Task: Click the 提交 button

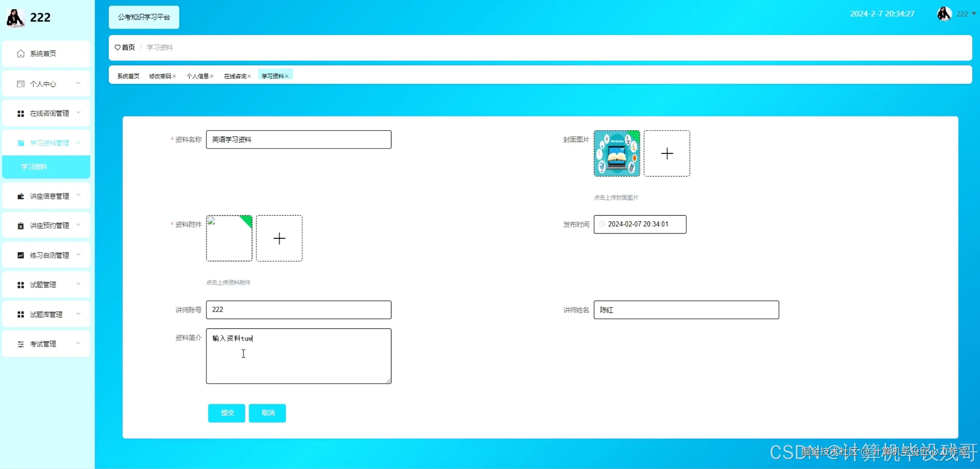Action: [x=227, y=413]
